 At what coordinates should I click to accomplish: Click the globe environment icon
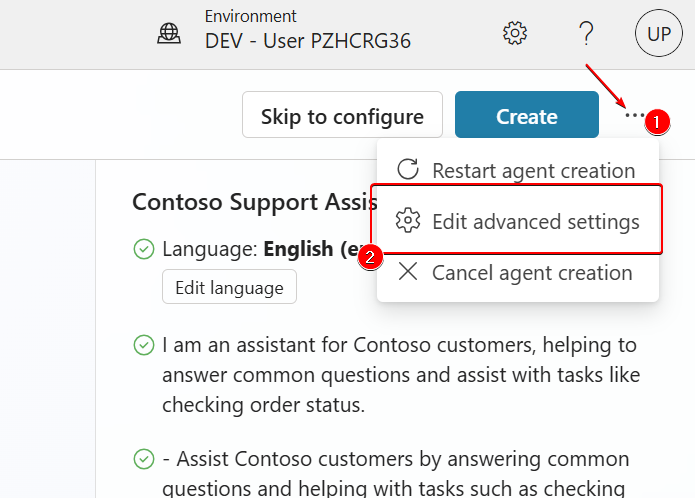click(x=169, y=33)
